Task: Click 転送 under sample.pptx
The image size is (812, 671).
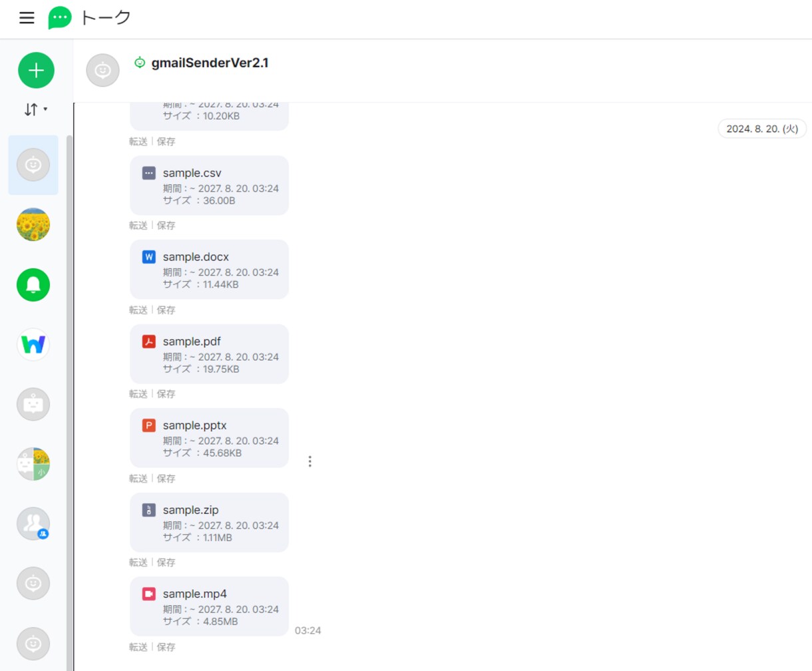Action: click(138, 479)
